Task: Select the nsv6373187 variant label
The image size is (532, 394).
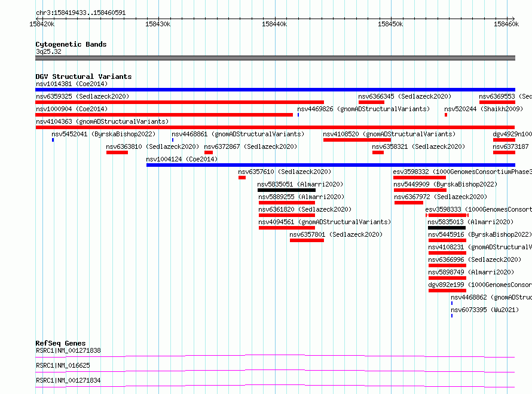Action: pos(510,146)
